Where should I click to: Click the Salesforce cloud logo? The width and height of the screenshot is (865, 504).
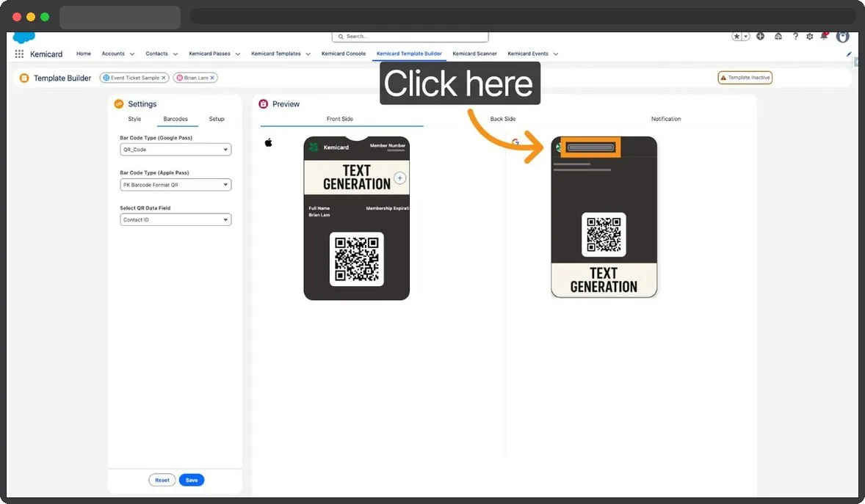23,37
